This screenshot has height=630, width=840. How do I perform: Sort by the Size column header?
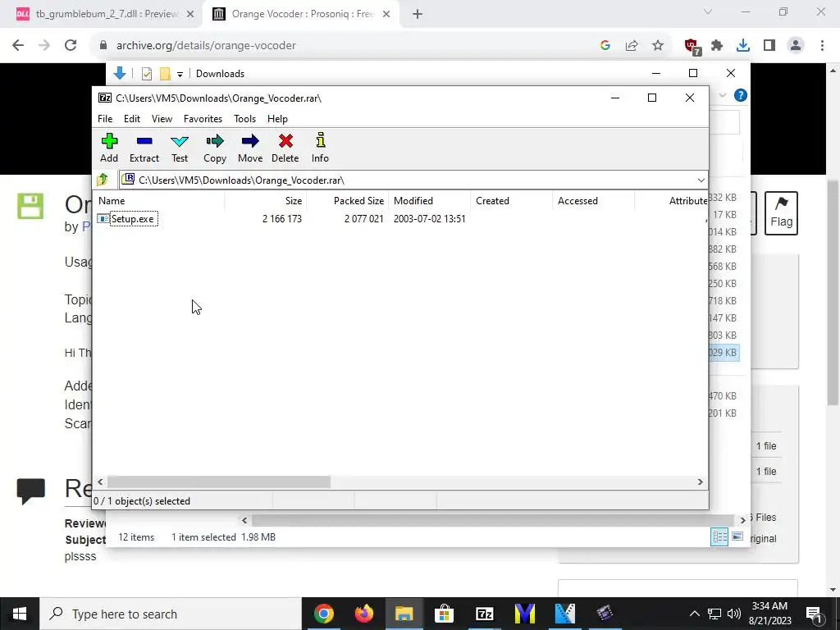pyautogui.click(x=266, y=201)
